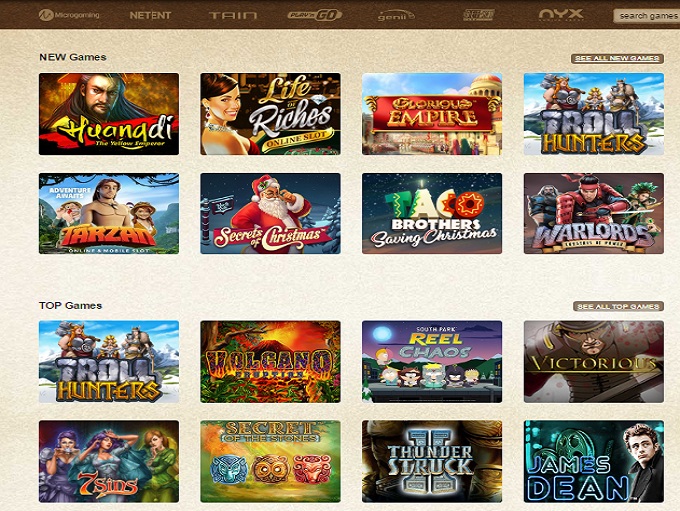Image resolution: width=680 pixels, height=511 pixels.
Task: Select the NetEnt provider logo
Action: pos(150,15)
